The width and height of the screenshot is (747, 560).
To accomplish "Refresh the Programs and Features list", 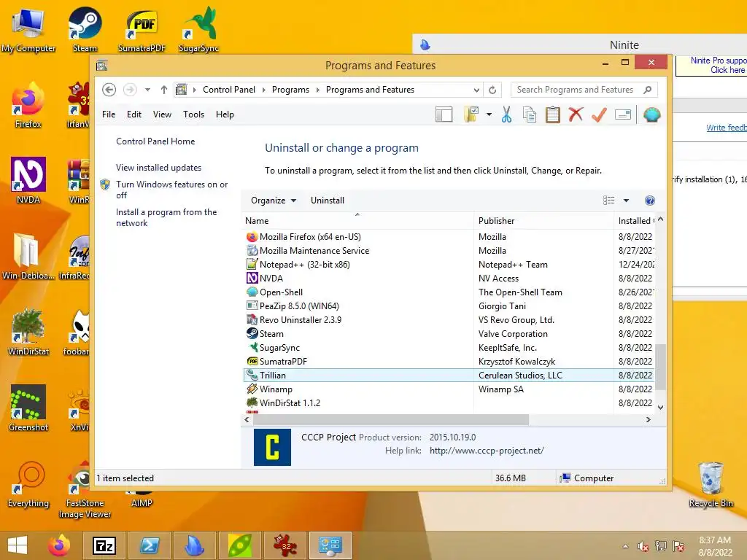I will 492,90.
